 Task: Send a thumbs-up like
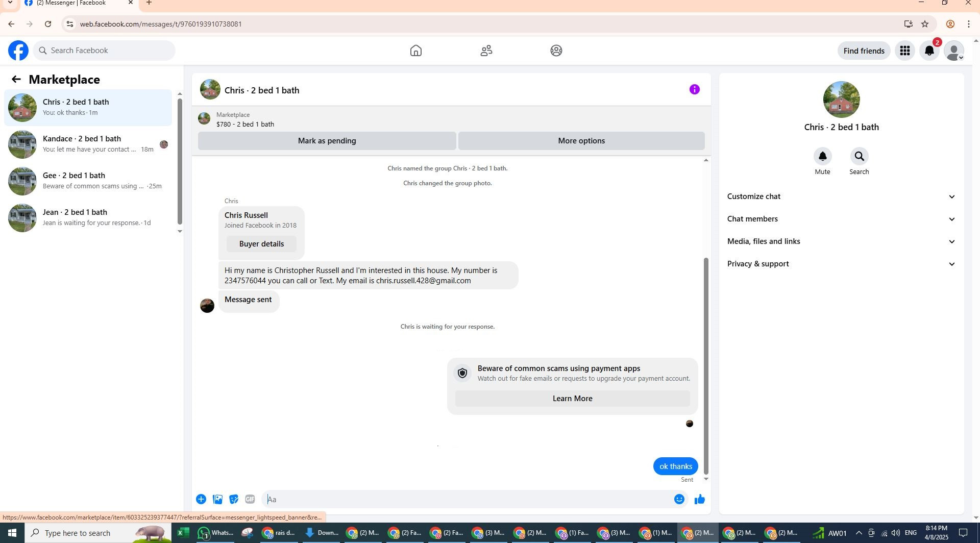click(x=700, y=499)
